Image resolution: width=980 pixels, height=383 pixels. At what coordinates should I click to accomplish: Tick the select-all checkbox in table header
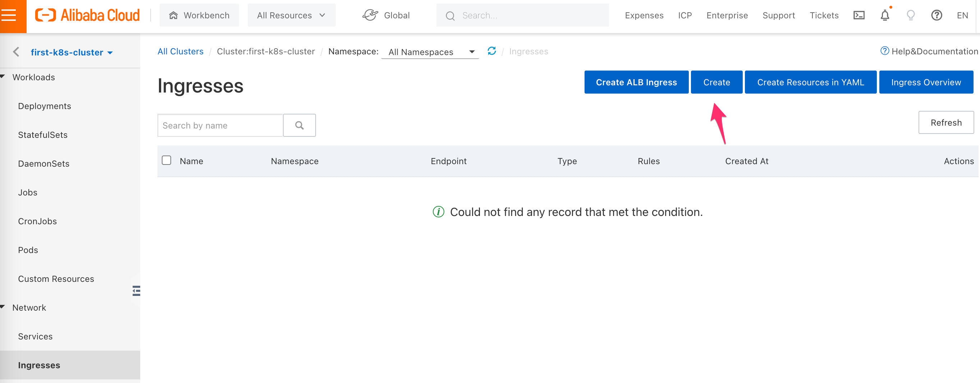[x=166, y=160]
